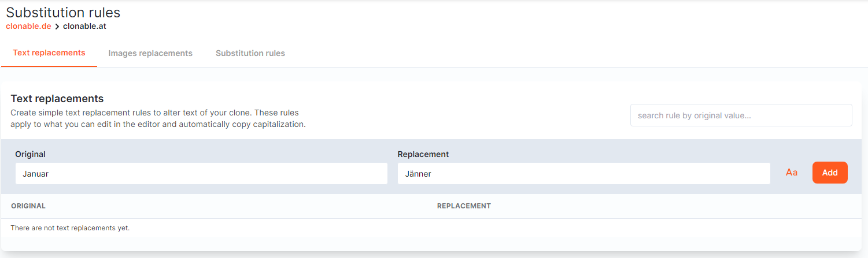Click the REPLACEMENT column header

(x=464, y=206)
